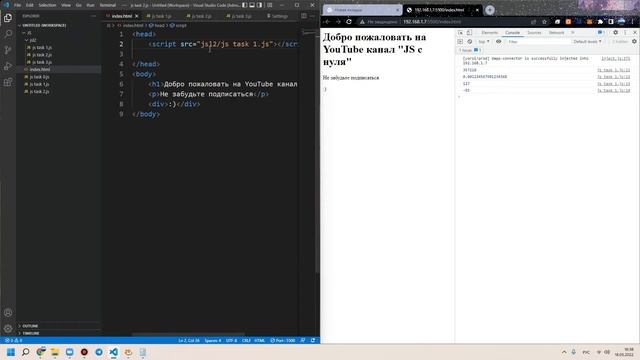Toggle the secondary sidebar layout icon in the title bar
Viewport: 640px width, 360px height.
point(259,5)
